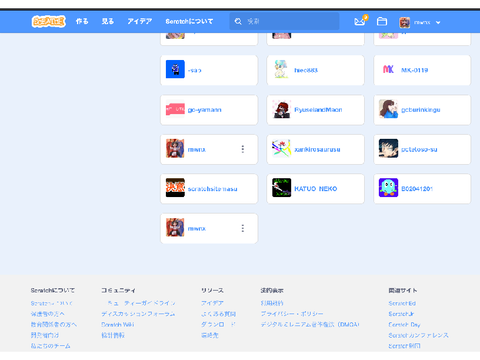Click the go-yamann pink avatar
Image resolution: width=480 pixels, height=360 pixels.
175,109
